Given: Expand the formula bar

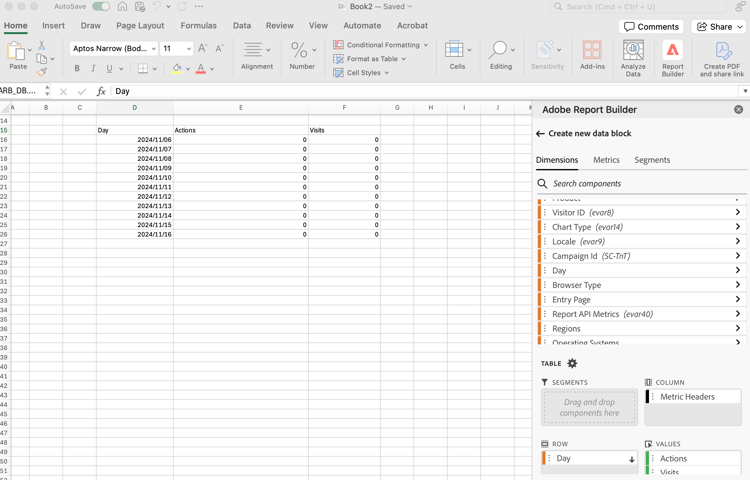Looking at the screenshot, I should point(745,91).
